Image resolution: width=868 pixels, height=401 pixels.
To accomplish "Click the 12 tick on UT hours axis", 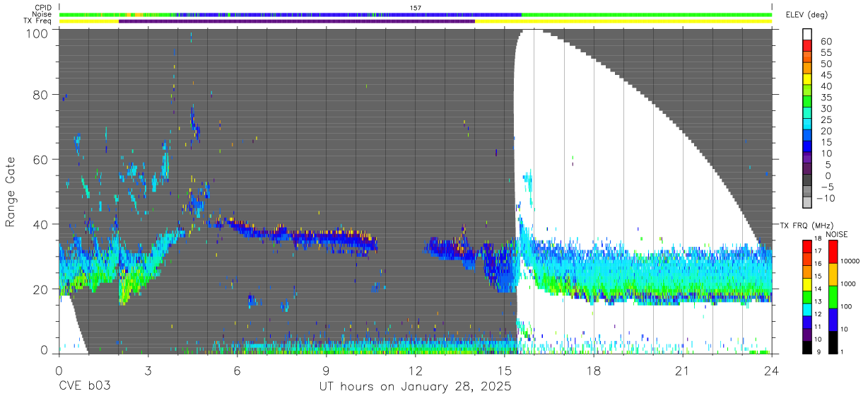I will [416, 371].
